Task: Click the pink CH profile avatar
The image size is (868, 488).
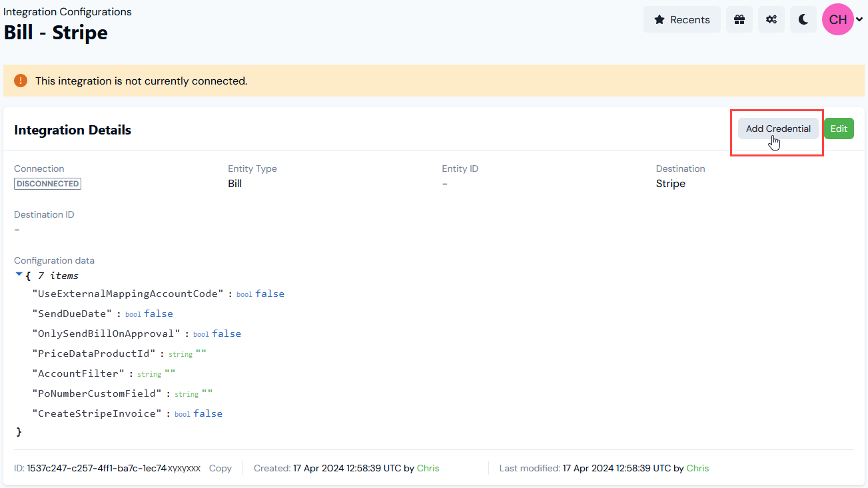Action: (837, 19)
